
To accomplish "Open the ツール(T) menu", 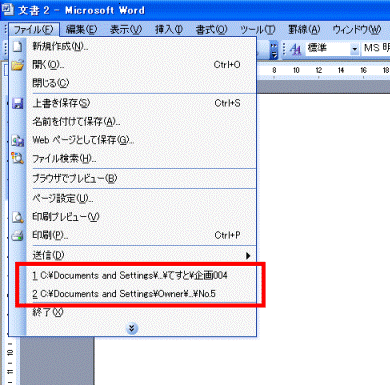I will (x=258, y=29).
